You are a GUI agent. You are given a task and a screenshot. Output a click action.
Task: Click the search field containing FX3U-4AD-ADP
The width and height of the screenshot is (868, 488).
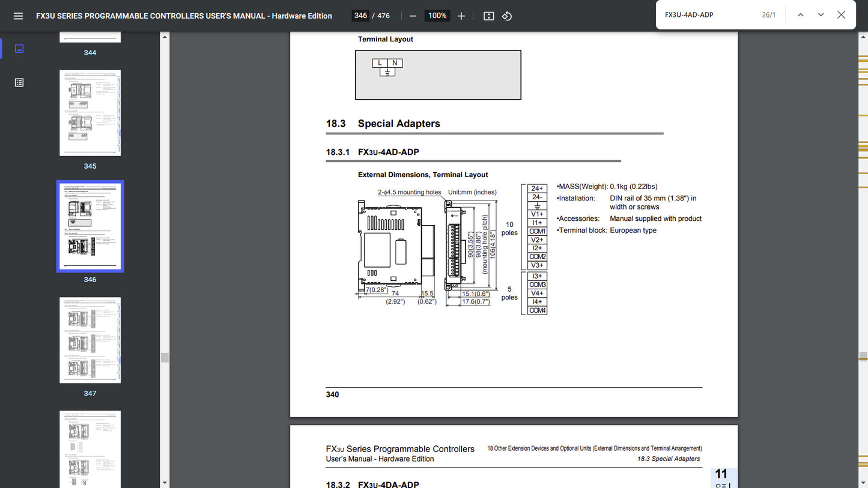click(x=709, y=15)
